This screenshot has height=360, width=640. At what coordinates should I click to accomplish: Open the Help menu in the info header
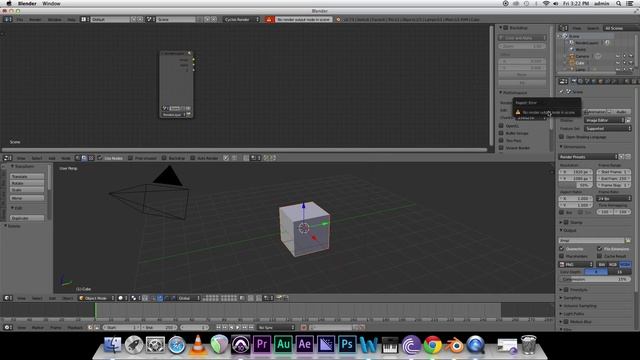pyautogui.click(x=71, y=19)
